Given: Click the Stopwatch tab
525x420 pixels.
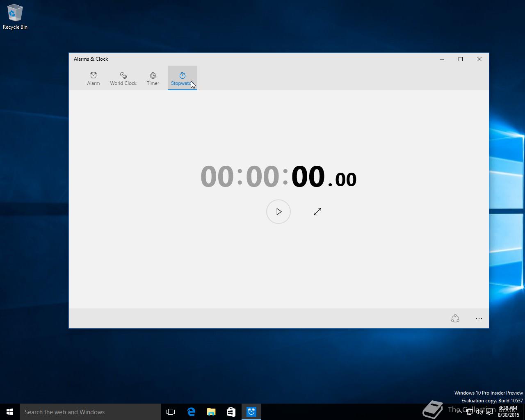Looking at the screenshot, I should tap(183, 78).
